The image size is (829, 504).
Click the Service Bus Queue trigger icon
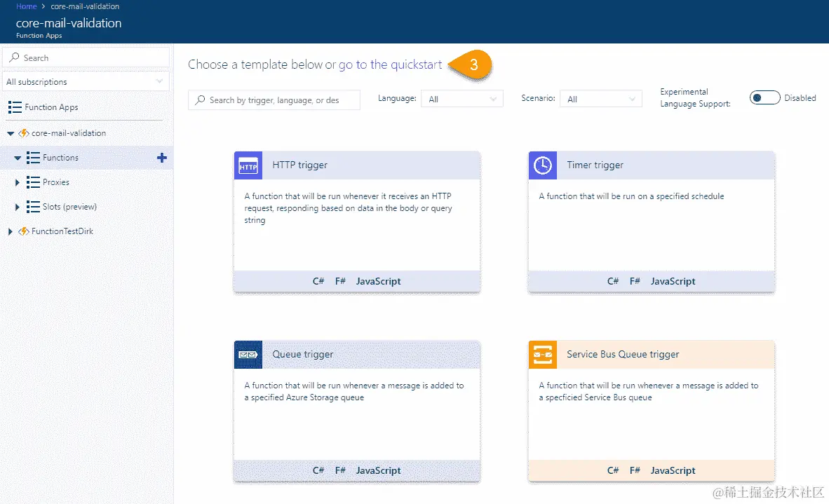point(542,355)
